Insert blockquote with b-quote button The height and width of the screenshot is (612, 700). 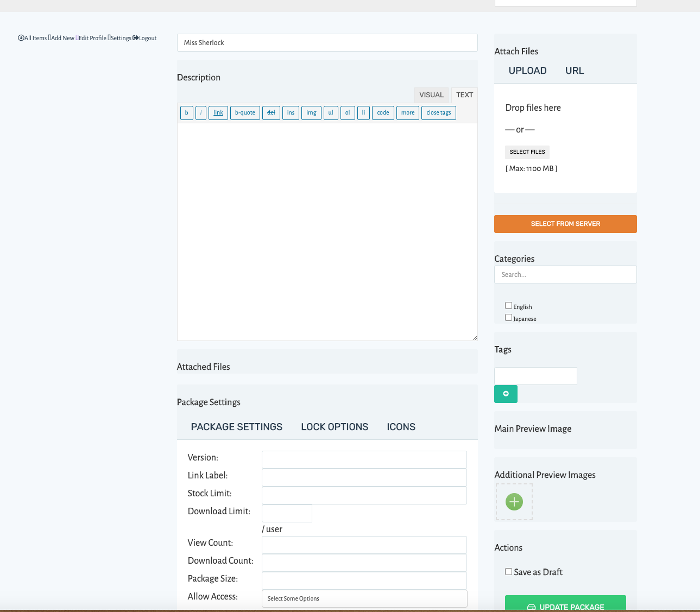click(245, 113)
